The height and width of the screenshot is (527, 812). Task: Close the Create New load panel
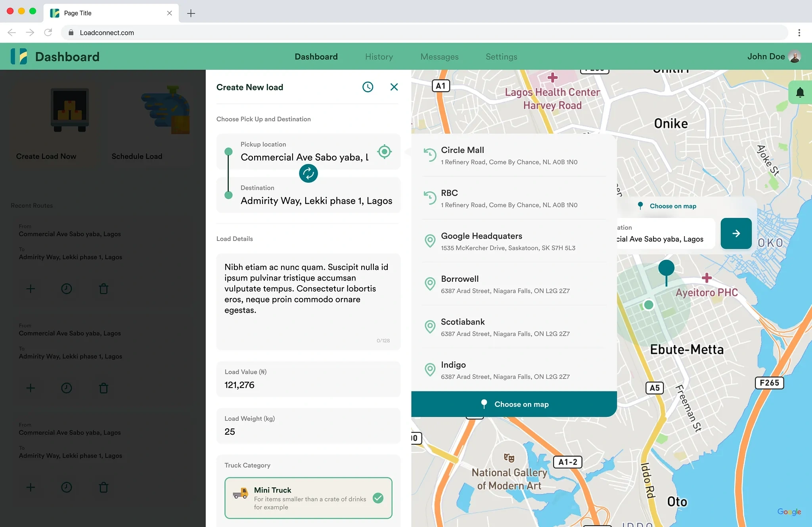pyautogui.click(x=394, y=87)
